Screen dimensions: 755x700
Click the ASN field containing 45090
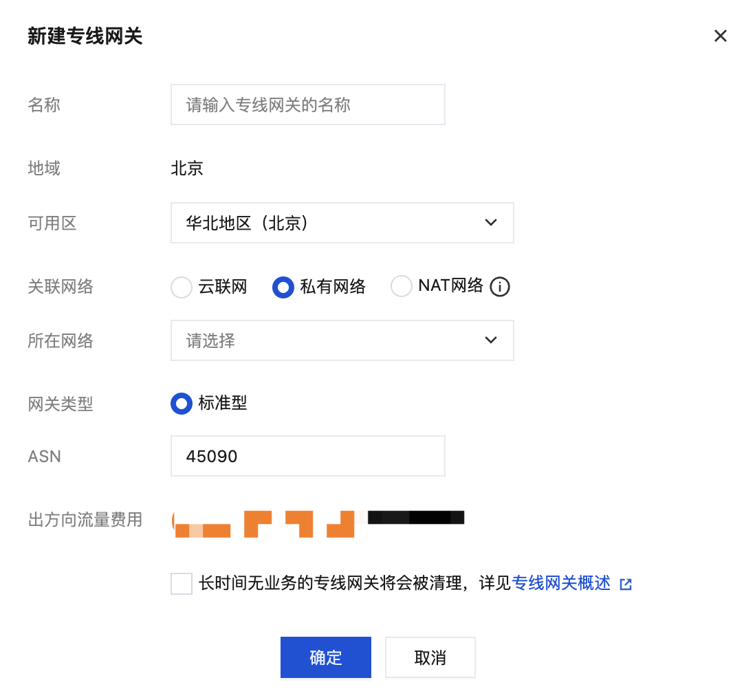click(x=307, y=456)
